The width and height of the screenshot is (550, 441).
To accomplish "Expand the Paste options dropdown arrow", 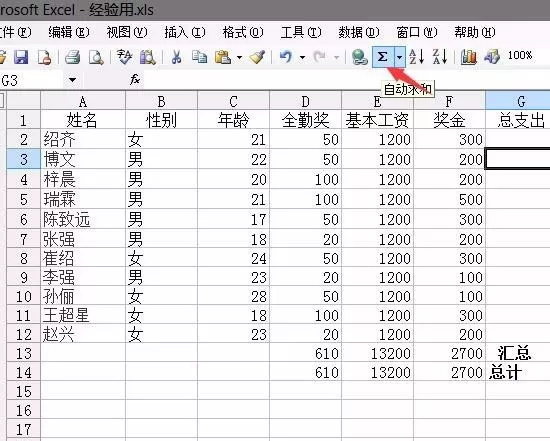I will 239,57.
